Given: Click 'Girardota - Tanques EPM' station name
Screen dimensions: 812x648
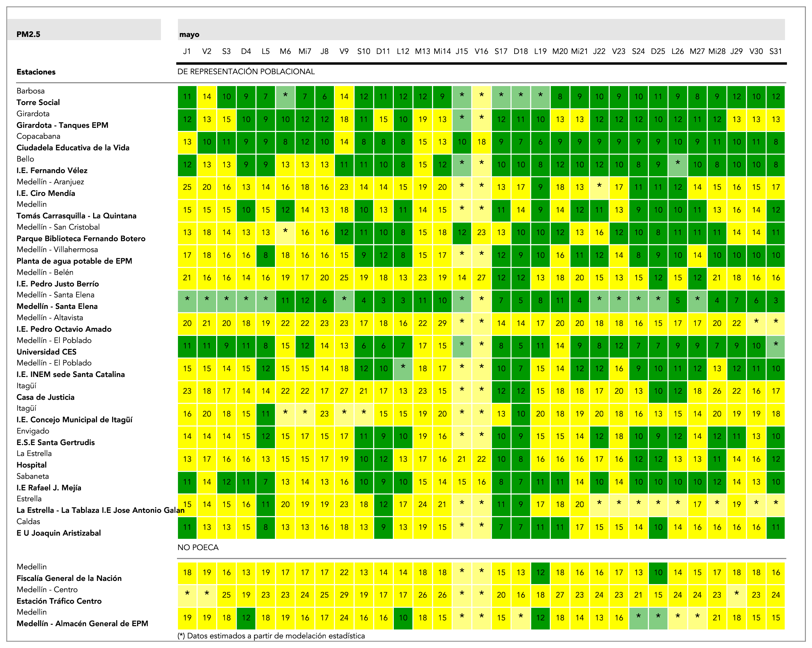Looking at the screenshot, I should (62, 125).
